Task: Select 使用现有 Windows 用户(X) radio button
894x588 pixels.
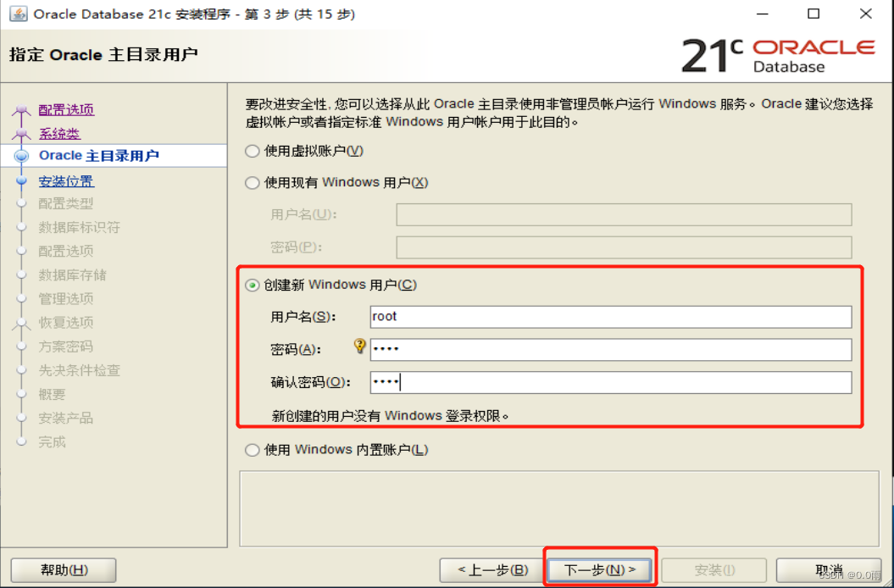Action: pos(252,183)
